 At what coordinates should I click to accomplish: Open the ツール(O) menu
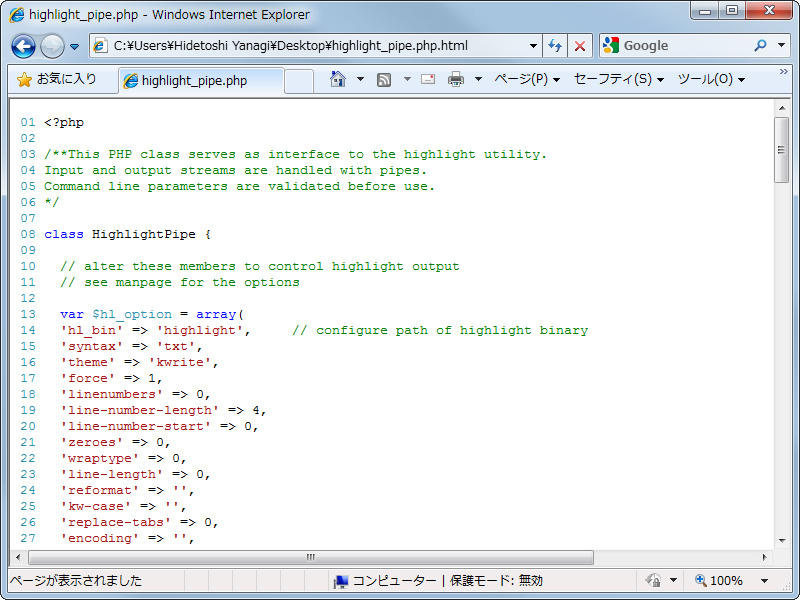tap(711, 79)
